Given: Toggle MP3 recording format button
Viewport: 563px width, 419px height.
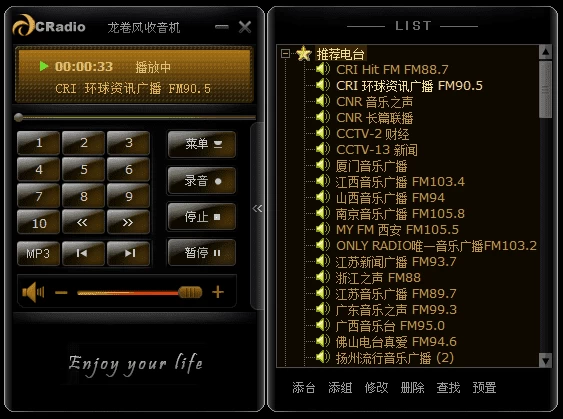Looking at the screenshot, I should pos(38,253).
